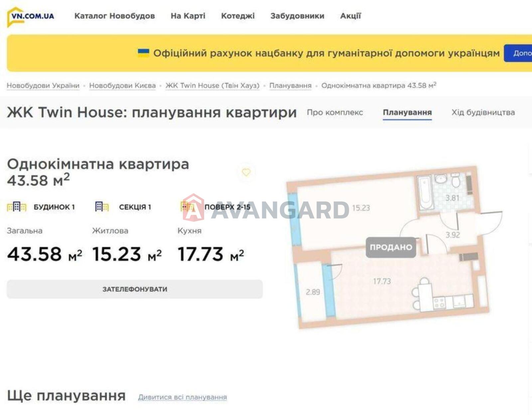Follow Новобудови України breadcrumb link
Image resolution: width=532 pixels, height=415 pixels.
click(43, 85)
